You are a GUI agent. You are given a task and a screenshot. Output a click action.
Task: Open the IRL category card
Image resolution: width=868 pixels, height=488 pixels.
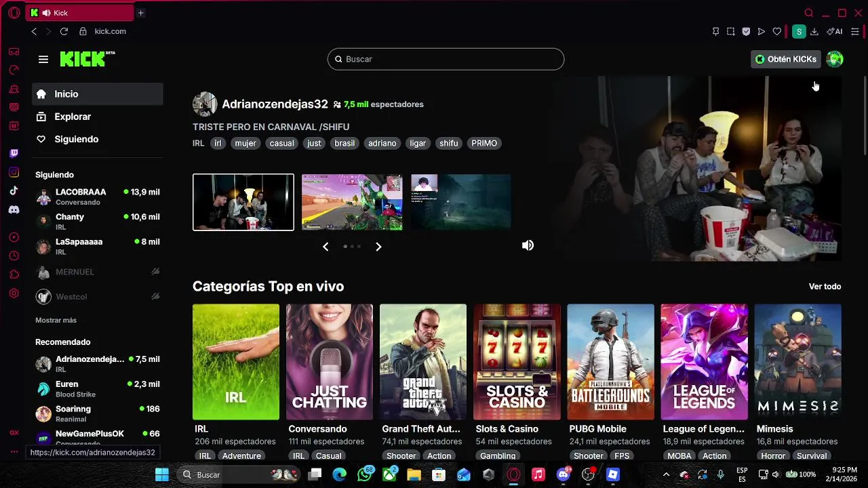236,362
